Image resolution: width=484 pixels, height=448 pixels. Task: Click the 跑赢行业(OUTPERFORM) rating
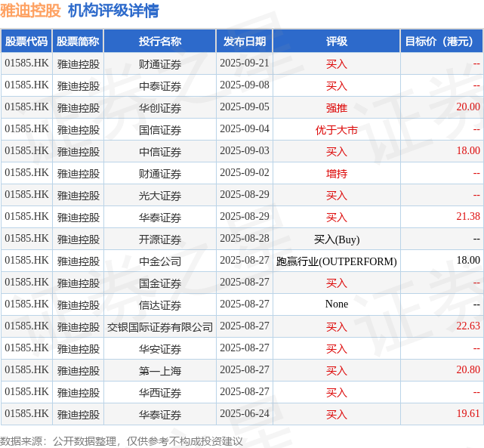coord(337,261)
